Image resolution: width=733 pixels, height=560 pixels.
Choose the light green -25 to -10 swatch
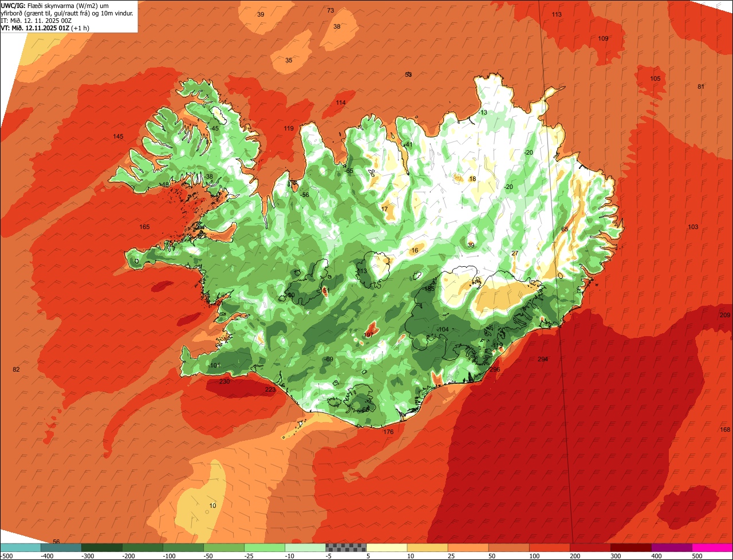265,547
